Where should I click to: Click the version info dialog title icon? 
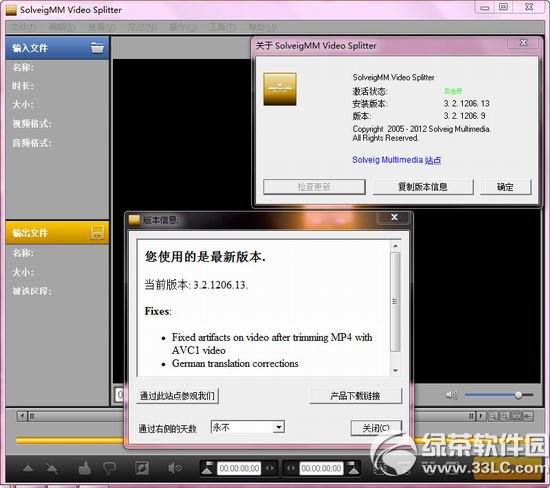click(134, 220)
